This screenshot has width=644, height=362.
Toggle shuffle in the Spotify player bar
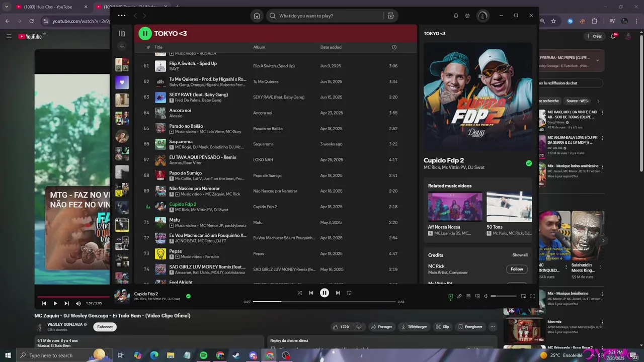click(299, 293)
